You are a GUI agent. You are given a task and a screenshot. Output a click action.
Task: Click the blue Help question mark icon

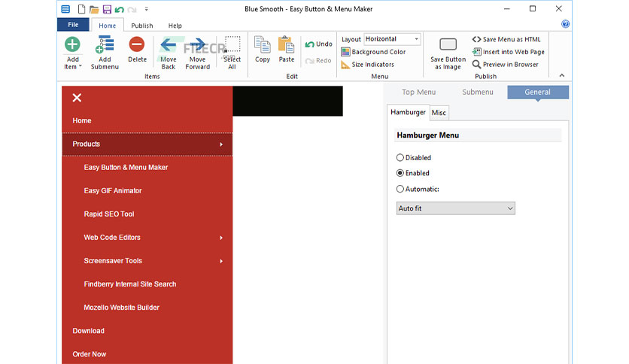coord(565,24)
